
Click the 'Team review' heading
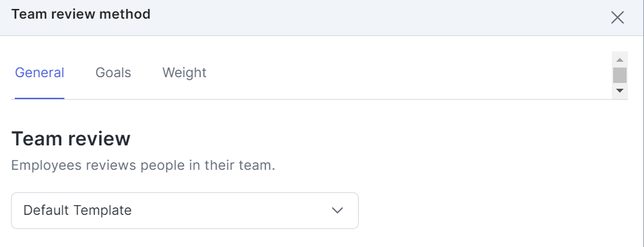71,139
